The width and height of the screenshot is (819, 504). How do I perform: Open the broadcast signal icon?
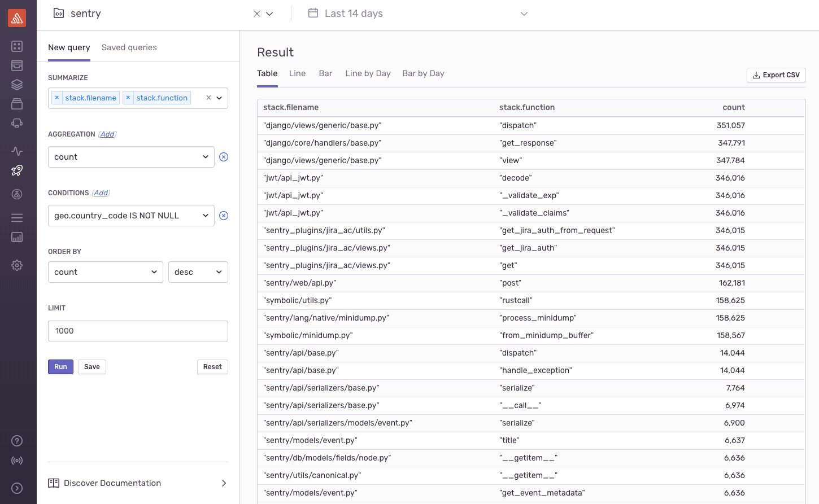[17, 461]
